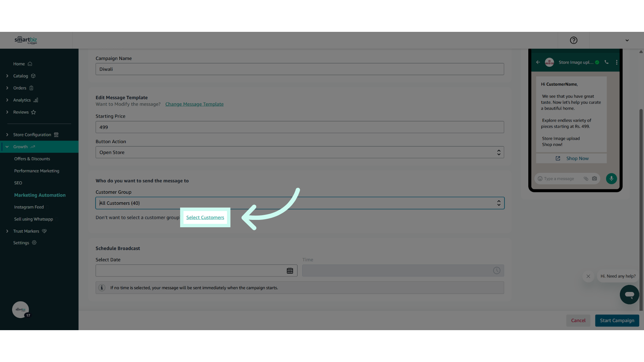Click Start Campaign button
Screen dimensions: 644x362
pos(617,320)
